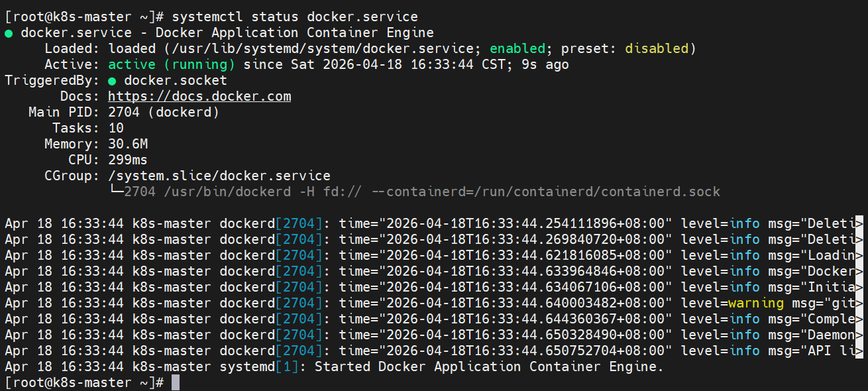Click the truncation arrow after msg="Daemon

(859, 335)
